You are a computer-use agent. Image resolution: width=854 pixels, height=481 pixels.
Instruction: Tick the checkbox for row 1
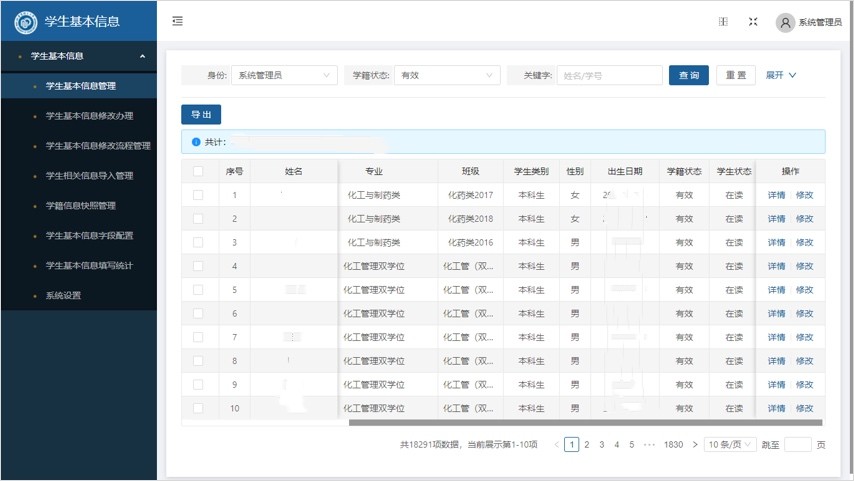tap(198, 195)
